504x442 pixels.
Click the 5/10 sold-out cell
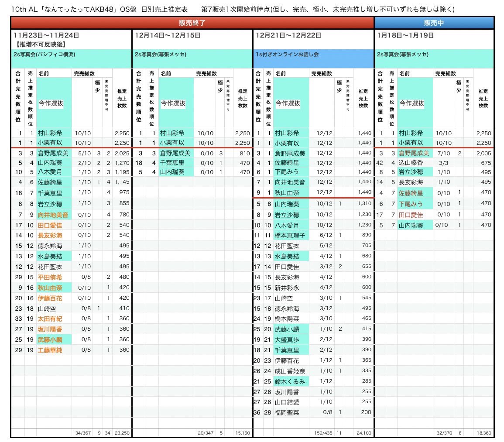pos(85,154)
